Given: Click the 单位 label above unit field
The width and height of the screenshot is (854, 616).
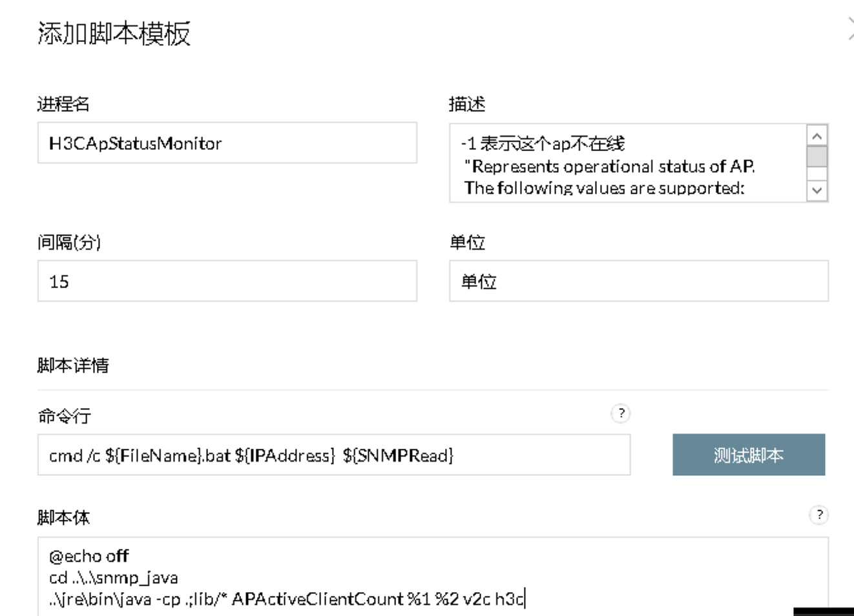Looking at the screenshot, I should point(467,242).
